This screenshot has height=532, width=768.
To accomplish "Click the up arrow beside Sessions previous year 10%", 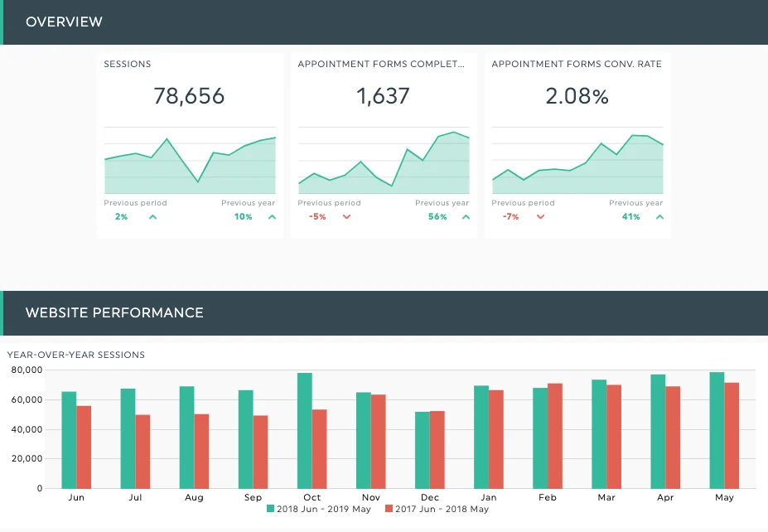I will tap(272, 216).
